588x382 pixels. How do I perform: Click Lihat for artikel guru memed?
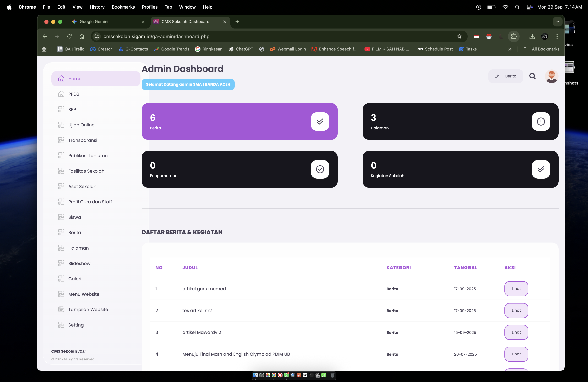tap(516, 289)
